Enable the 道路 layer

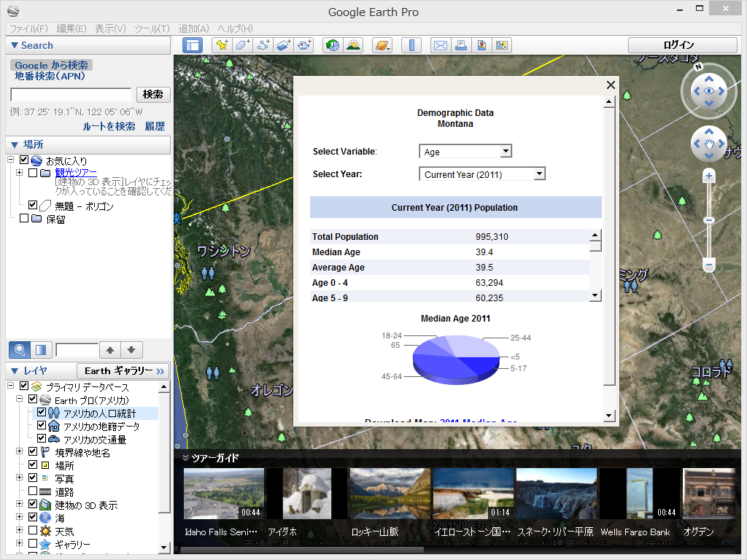[33, 491]
